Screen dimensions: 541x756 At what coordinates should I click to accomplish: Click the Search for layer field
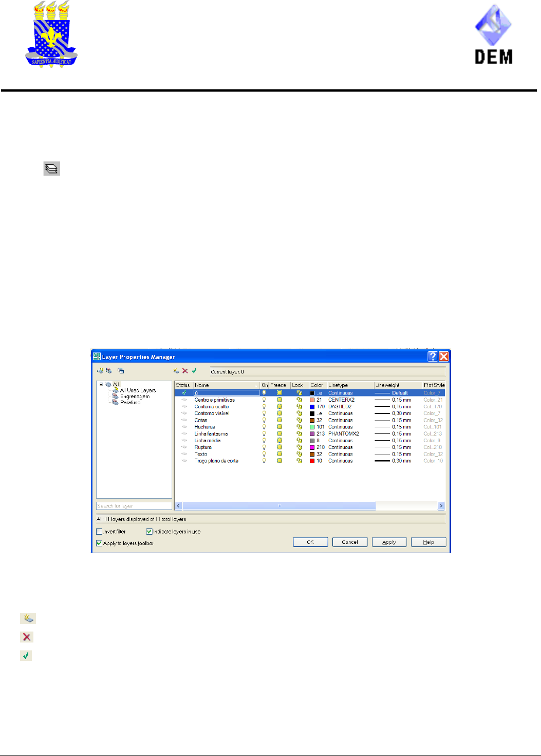point(134,506)
